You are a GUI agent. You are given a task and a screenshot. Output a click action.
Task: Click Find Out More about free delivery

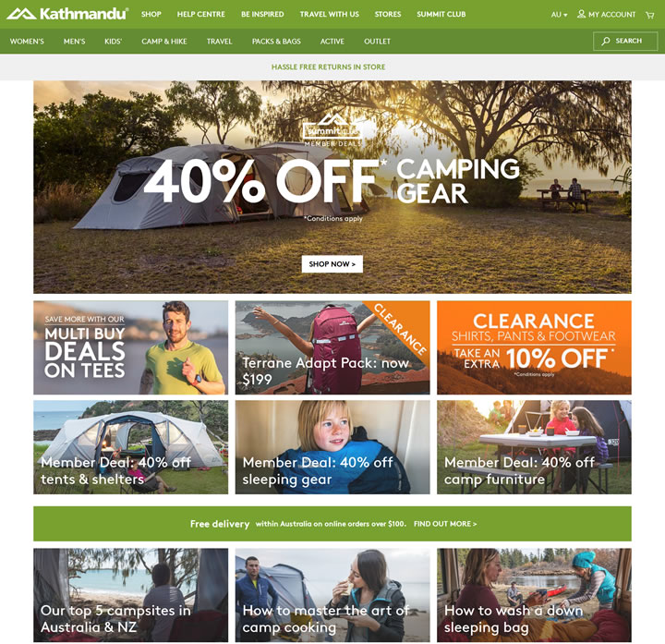tap(445, 524)
